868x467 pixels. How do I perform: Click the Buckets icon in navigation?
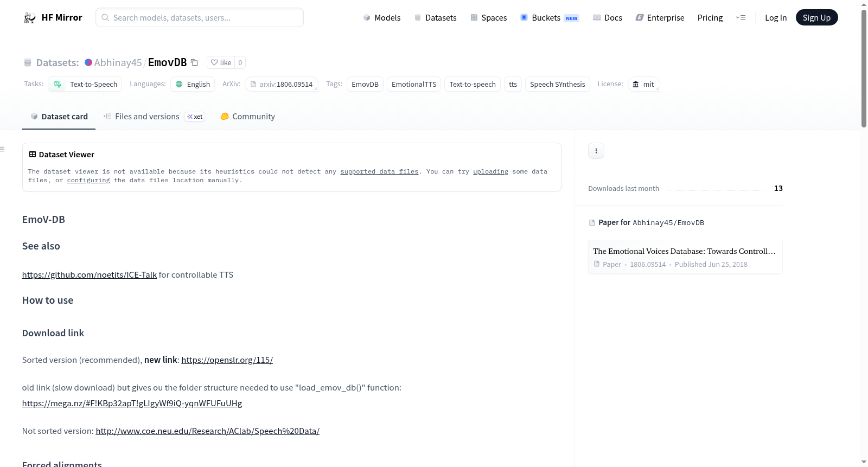click(x=524, y=17)
